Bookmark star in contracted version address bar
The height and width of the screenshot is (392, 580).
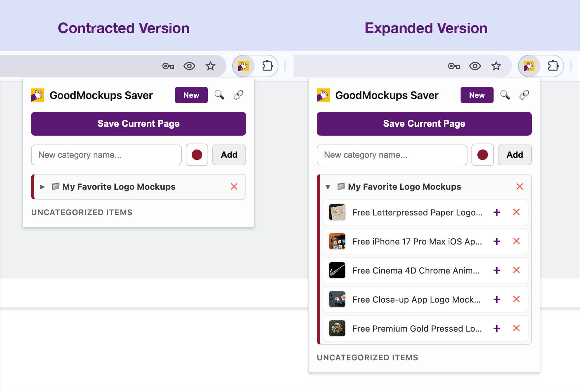point(210,66)
